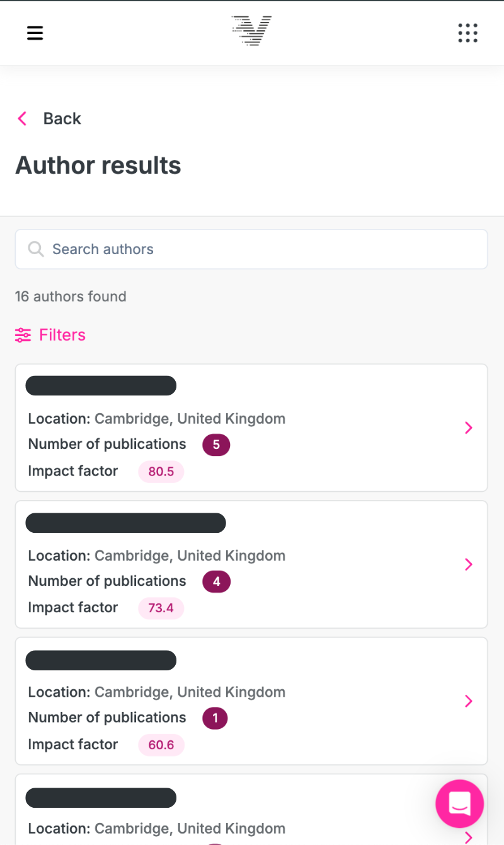
Task: Select the 73.4 impact factor badge
Action: click(161, 609)
